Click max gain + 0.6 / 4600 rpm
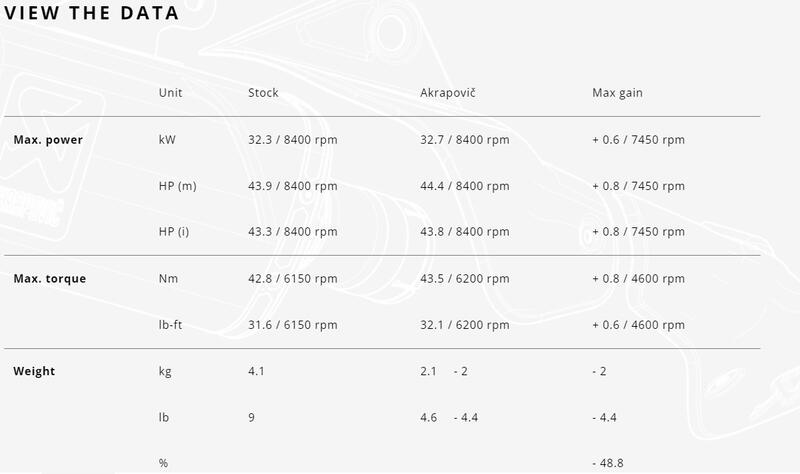This screenshot has width=800, height=474. 638,325
